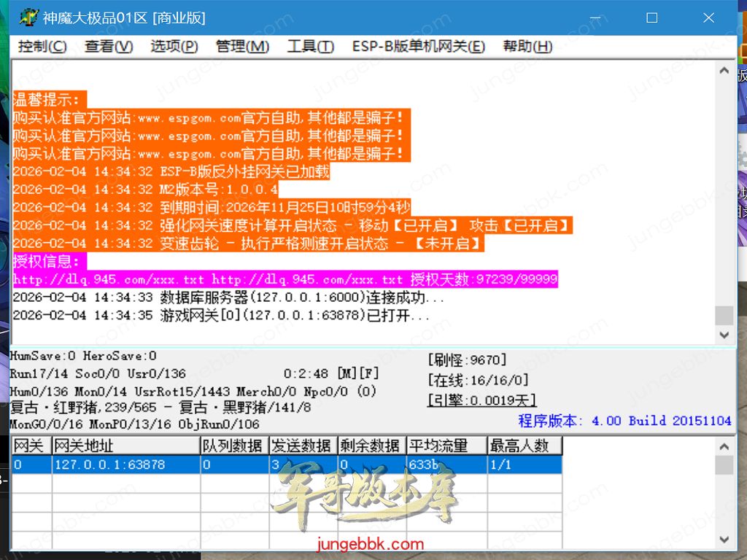This screenshot has height=560, width=747.
Task: Open the 查看(V) menu
Action: click(x=109, y=47)
